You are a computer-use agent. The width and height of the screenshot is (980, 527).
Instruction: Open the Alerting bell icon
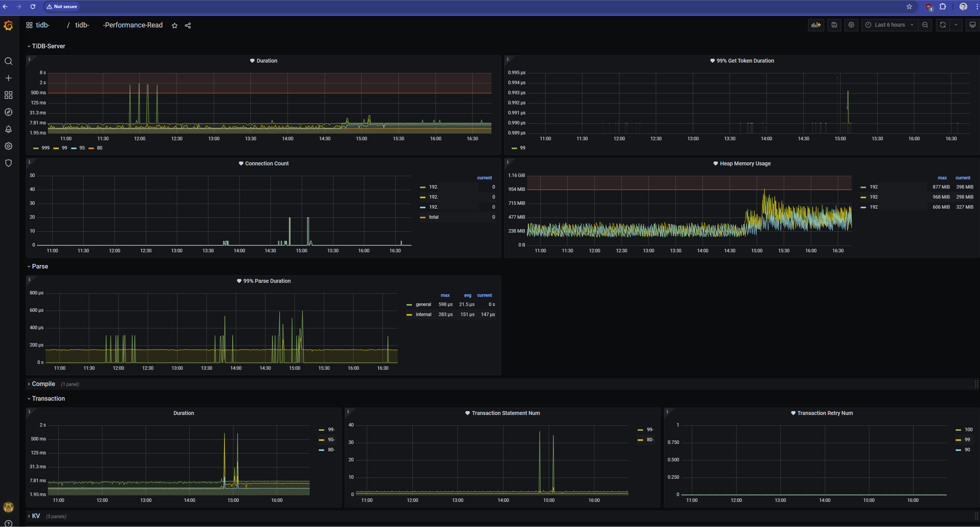8,129
